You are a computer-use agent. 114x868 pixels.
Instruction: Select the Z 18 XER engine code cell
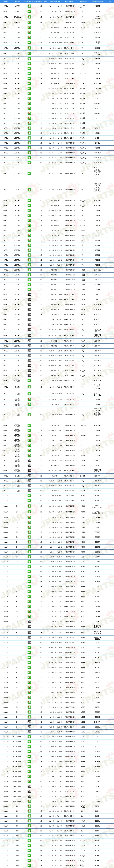pyautogui.click(x=98, y=84)
